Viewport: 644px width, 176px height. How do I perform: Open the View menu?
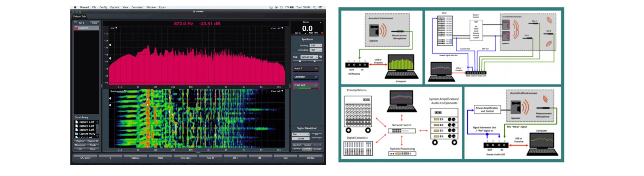125,7
